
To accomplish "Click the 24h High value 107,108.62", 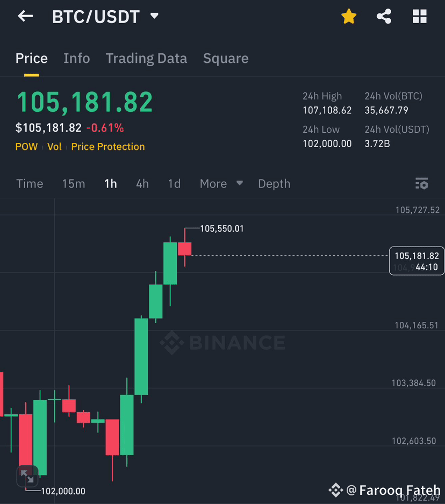I will pyautogui.click(x=327, y=110).
